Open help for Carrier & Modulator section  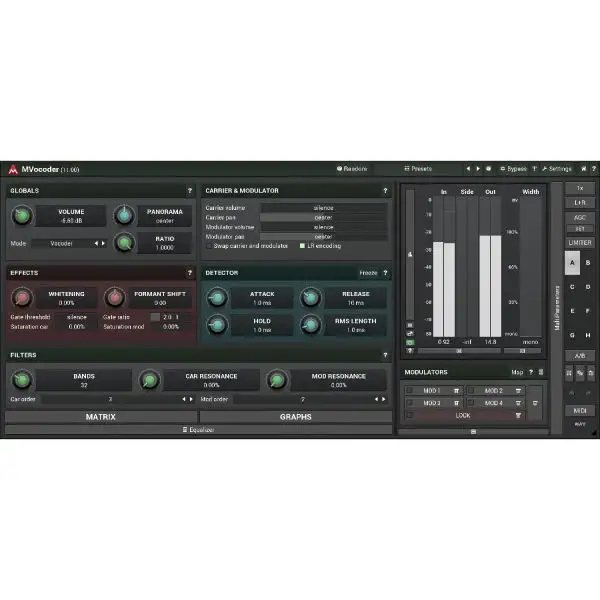[x=385, y=191]
